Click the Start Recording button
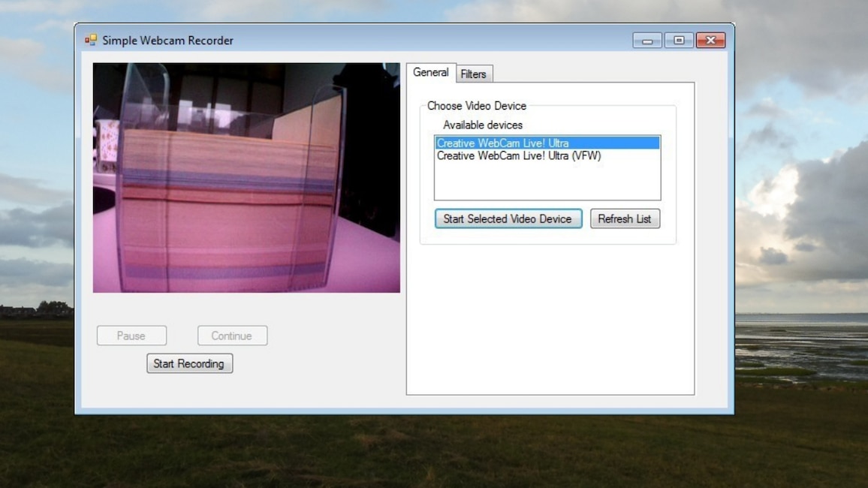This screenshot has width=868, height=488. point(189,363)
